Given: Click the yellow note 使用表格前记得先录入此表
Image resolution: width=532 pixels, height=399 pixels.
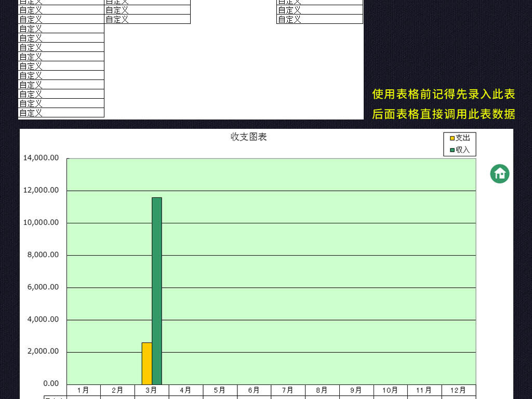Looking at the screenshot, I should pos(444,94).
